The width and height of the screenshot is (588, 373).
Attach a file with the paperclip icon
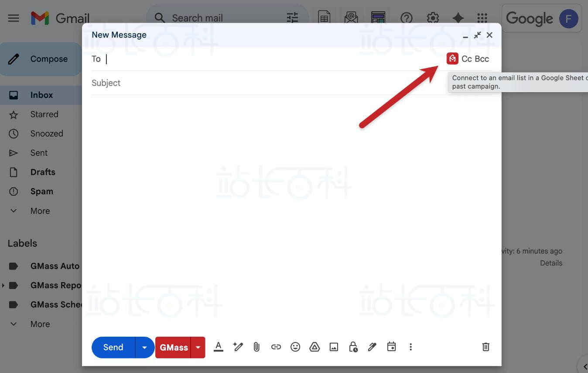(x=256, y=347)
